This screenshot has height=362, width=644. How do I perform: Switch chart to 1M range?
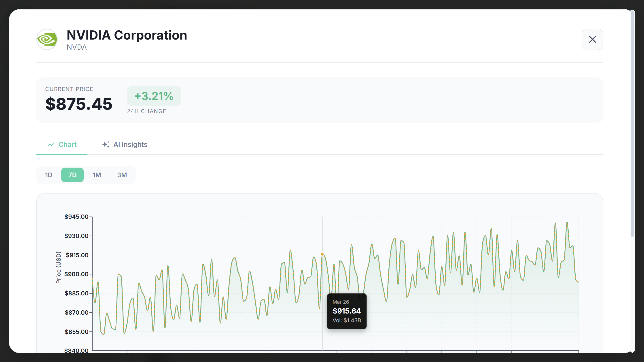tap(97, 175)
